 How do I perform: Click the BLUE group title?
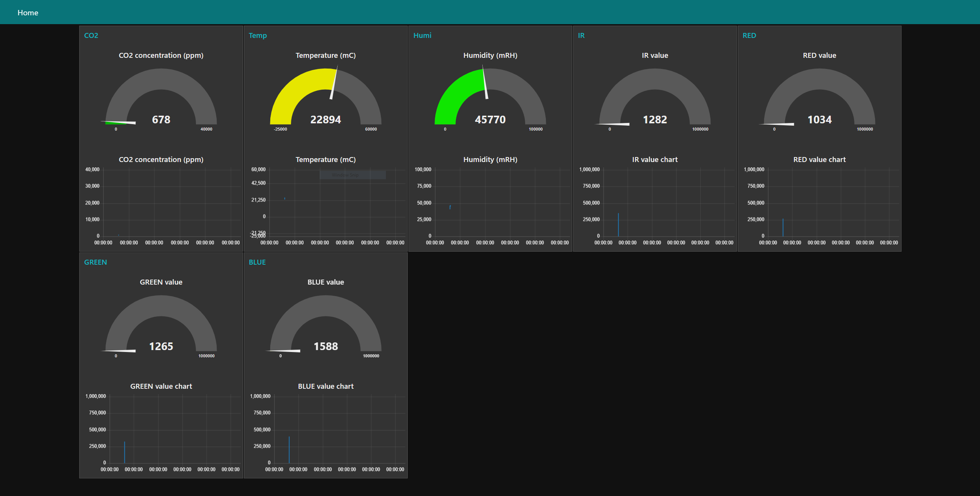(257, 262)
